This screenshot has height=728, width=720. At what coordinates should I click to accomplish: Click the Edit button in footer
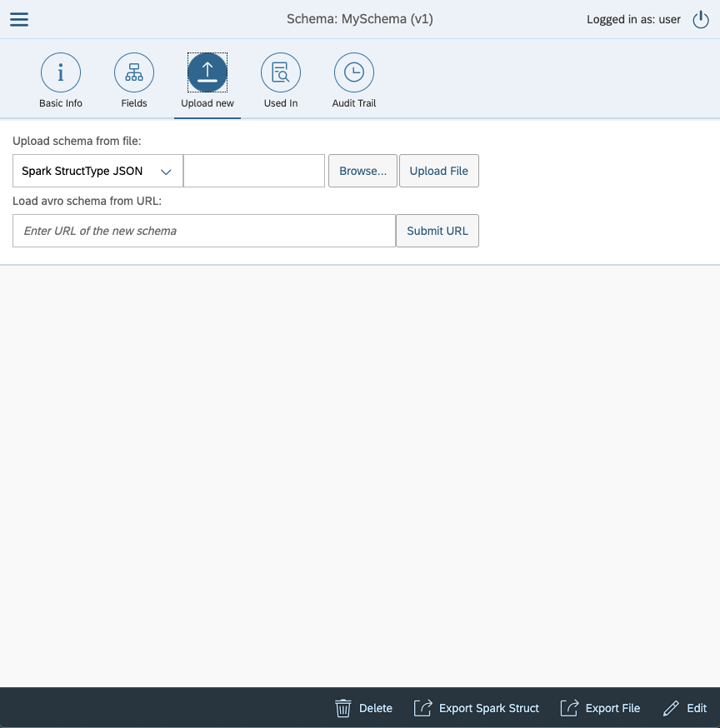(x=685, y=708)
